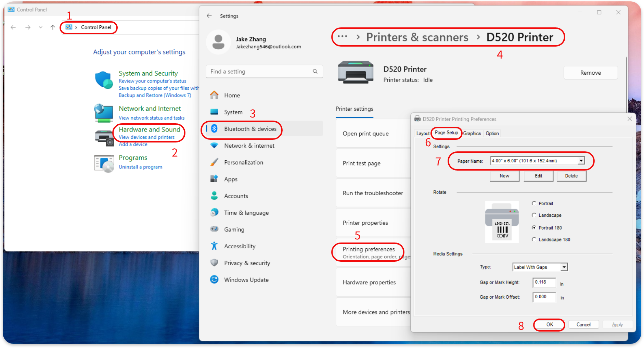Image resolution: width=644 pixels, height=348 pixels.
Task: Click the Personalization paintbrush icon
Action: point(214,162)
